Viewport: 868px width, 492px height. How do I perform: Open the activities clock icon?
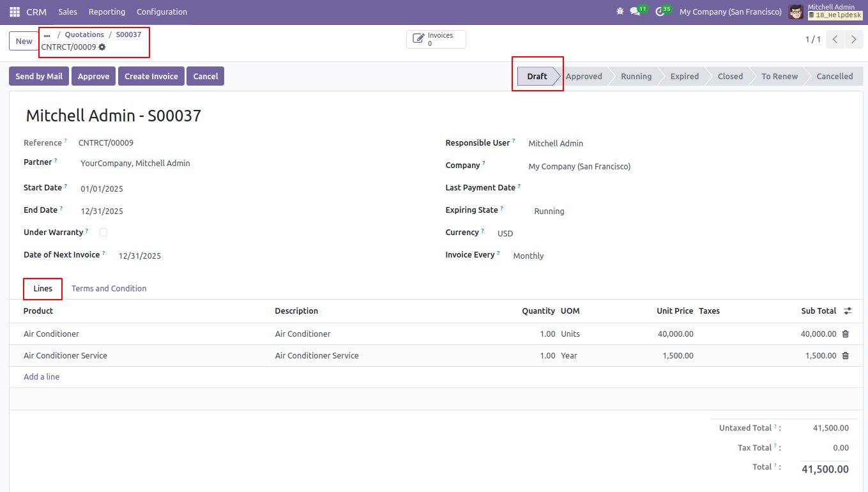click(x=660, y=12)
